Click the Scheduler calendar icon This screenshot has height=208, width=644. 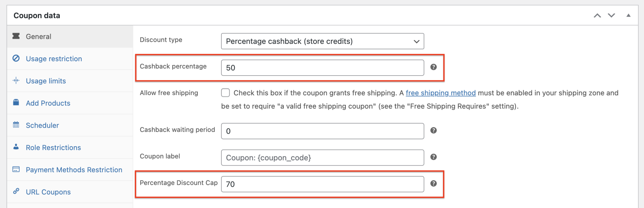(x=16, y=125)
